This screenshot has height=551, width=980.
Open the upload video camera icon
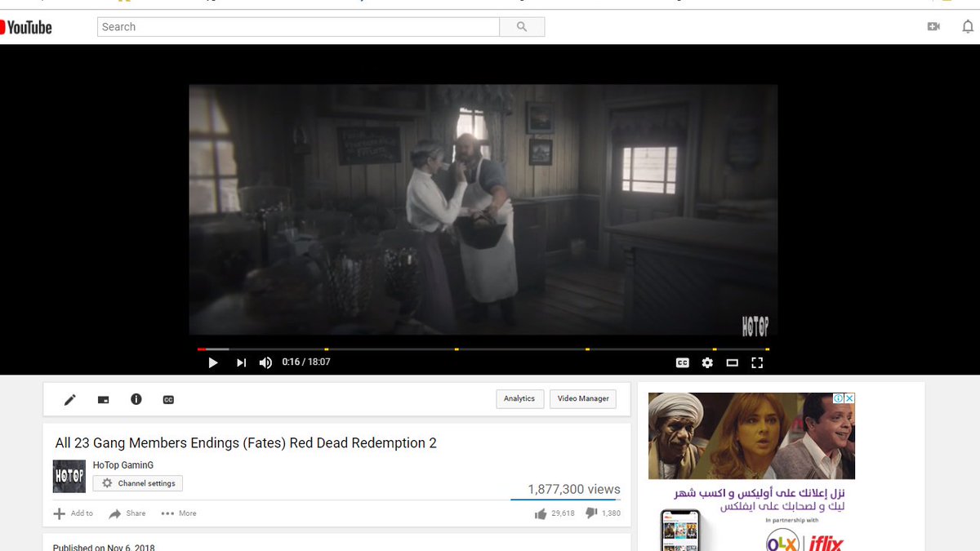point(933,27)
